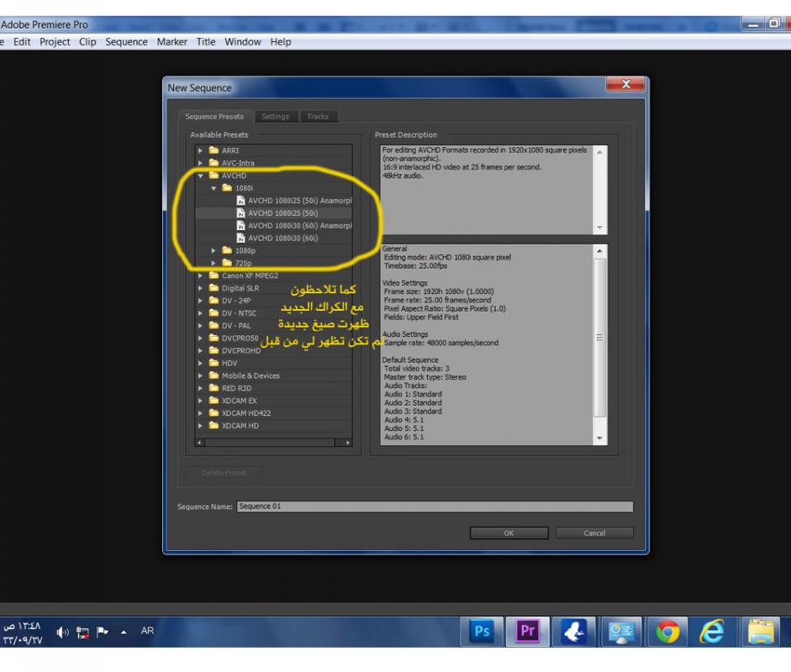Open Internet Explorer from taskbar

(x=712, y=631)
